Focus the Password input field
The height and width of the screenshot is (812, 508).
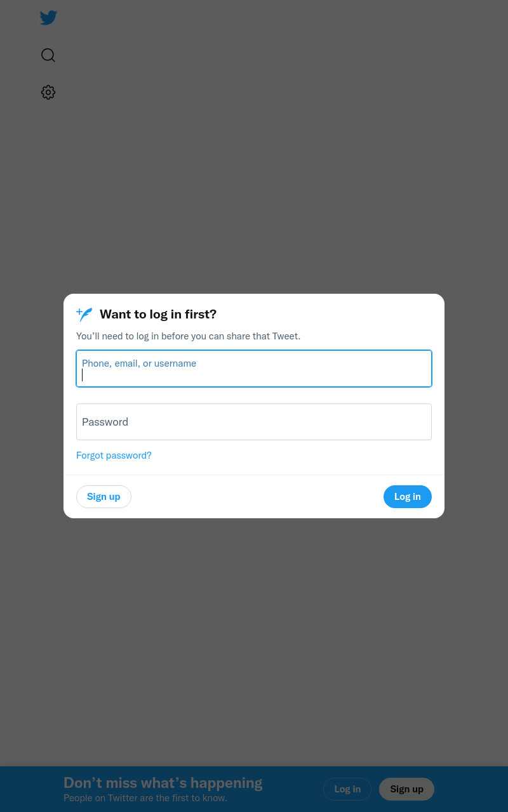254,422
